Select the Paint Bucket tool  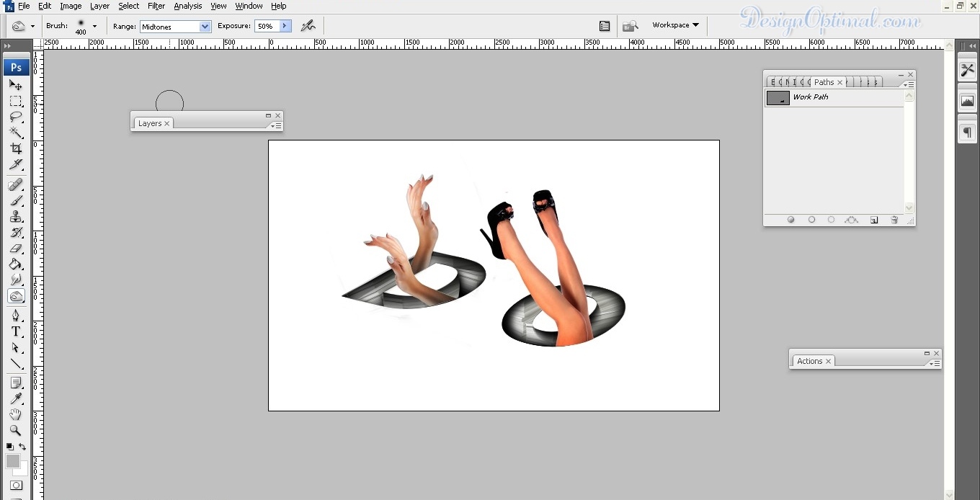16,264
